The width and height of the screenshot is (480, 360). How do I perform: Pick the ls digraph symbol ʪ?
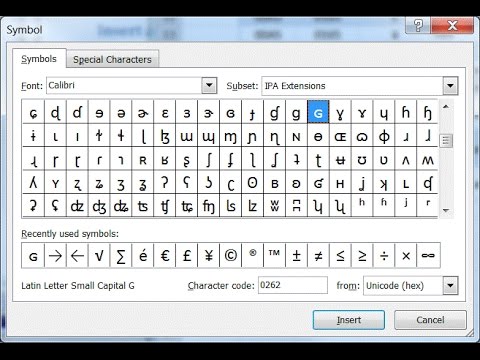click(x=230, y=206)
